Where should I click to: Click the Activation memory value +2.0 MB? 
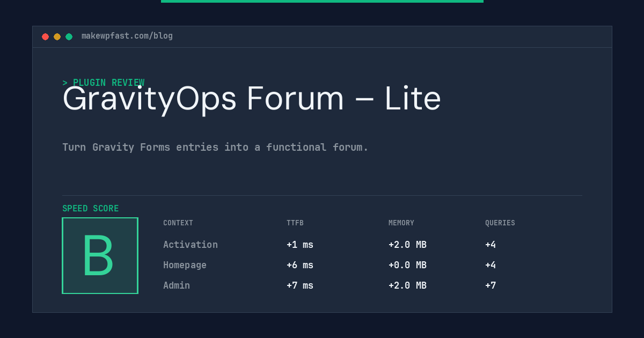pos(407,245)
